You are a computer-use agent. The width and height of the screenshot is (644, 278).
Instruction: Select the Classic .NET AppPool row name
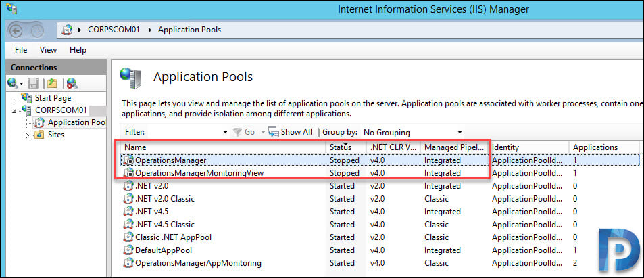click(x=173, y=237)
